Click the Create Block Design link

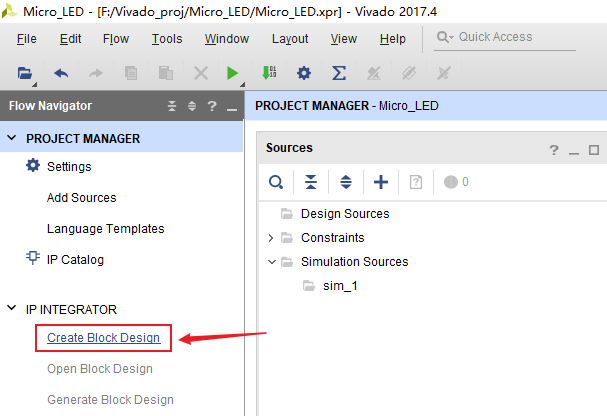pos(103,338)
